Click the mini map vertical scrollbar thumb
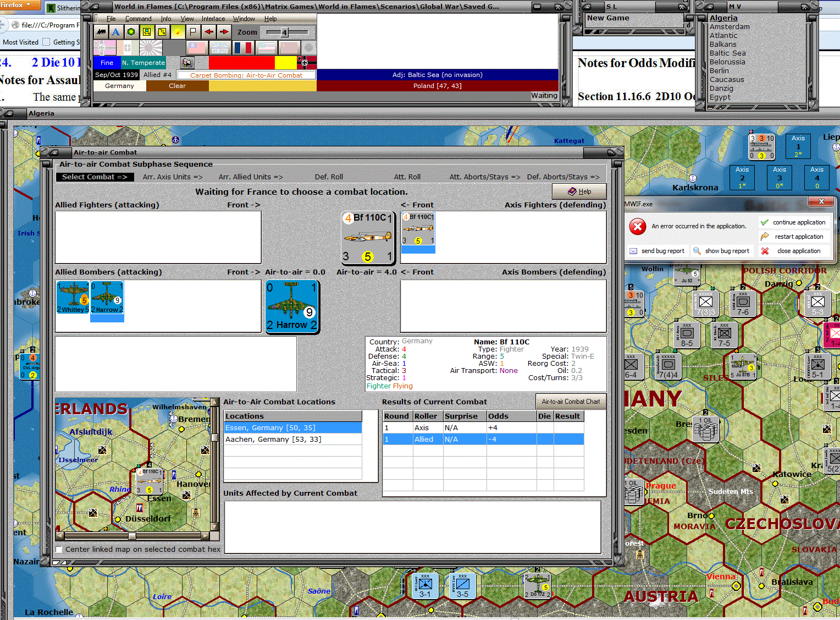This screenshot has height=620, width=840. pyautogui.click(x=215, y=438)
